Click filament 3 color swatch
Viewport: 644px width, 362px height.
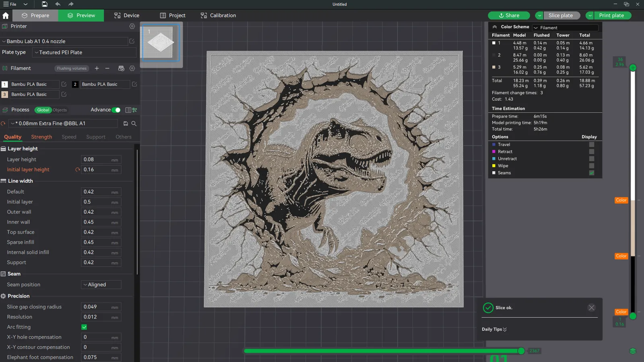(x=4, y=94)
